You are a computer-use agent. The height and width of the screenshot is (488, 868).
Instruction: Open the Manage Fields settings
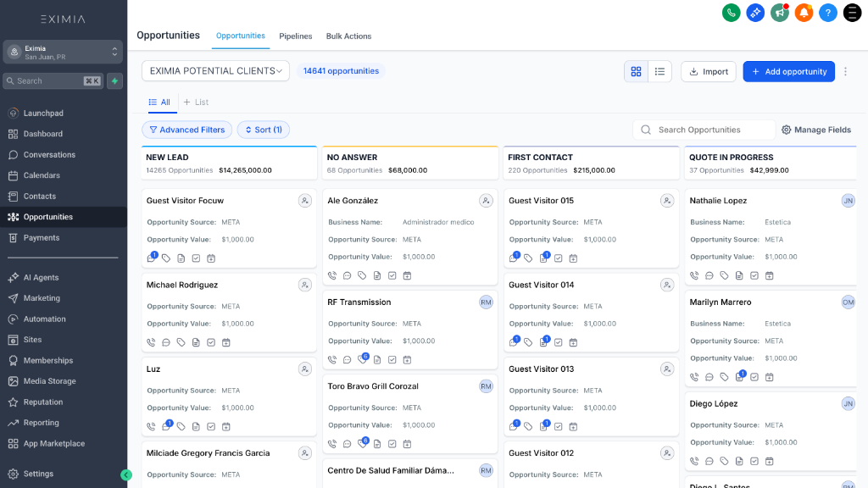816,129
